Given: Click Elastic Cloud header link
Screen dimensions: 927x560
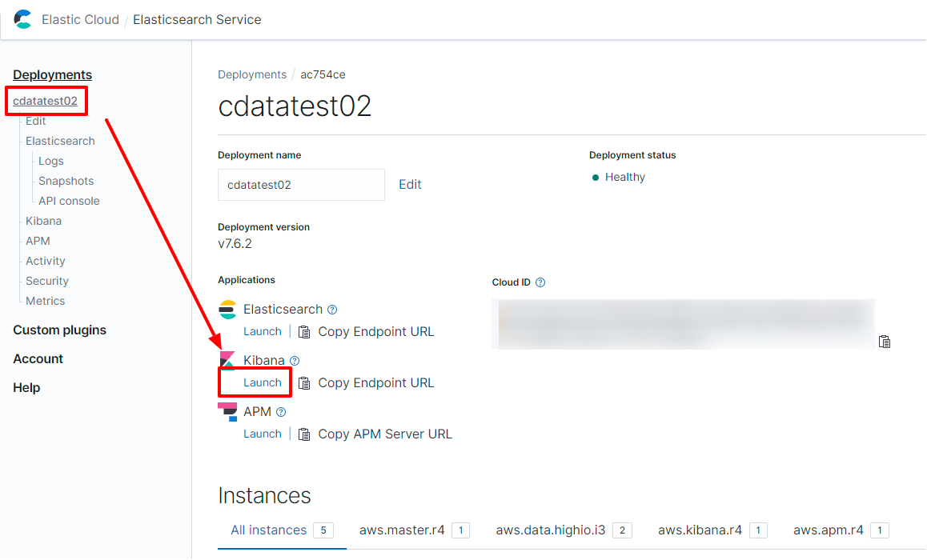Looking at the screenshot, I should click(80, 19).
